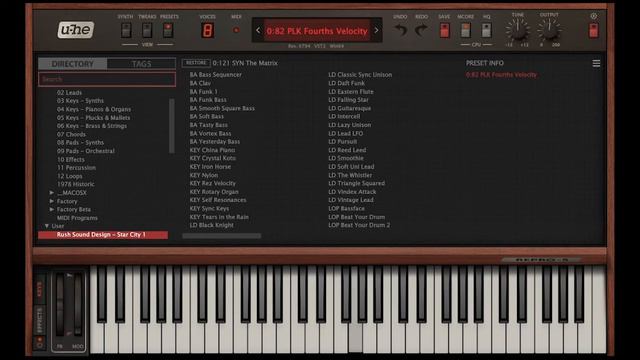The width and height of the screenshot is (640, 360).
Task: Load preset LD Classic Sync Unison
Action: pos(360,75)
